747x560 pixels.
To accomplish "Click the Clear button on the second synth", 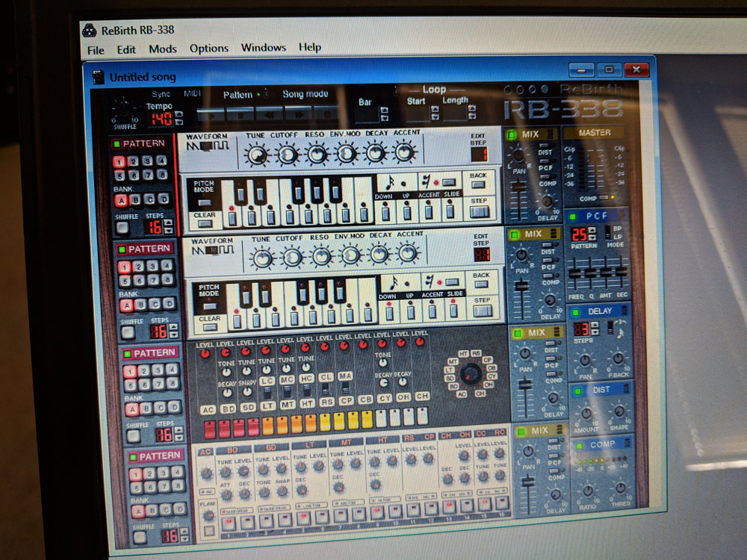I will 210,327.
